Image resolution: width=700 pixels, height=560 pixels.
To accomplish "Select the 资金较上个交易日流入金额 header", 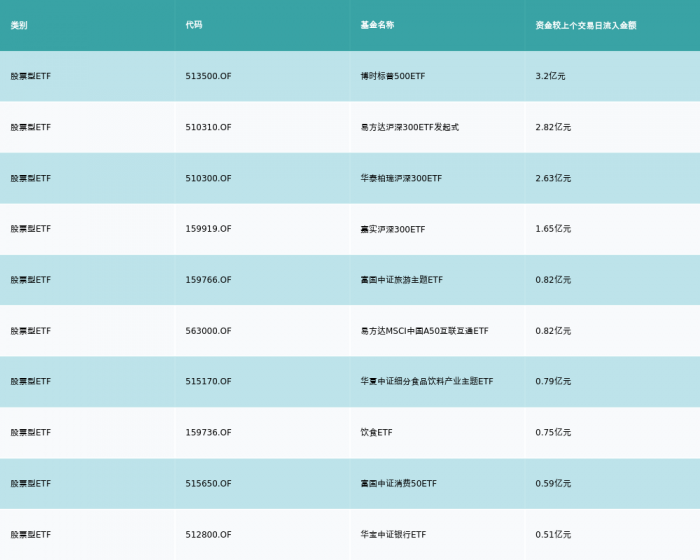I will click(x=586, y=25).
